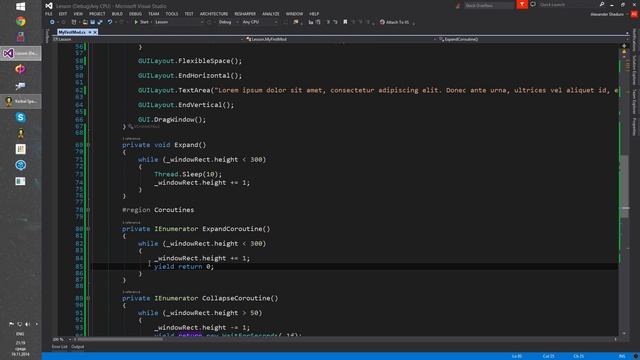This screenshot has height=360, width=640.
Task: Open the EDIT menu
Action: (63, 14)
